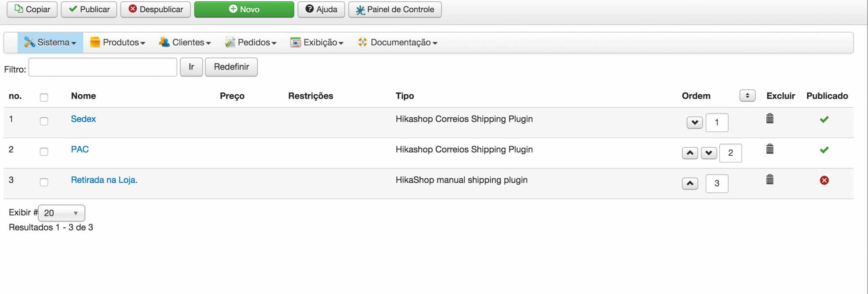Viewport: 868px width, 294px height.
Task: Check the select-all header checkbox
Action: [44, 97]
